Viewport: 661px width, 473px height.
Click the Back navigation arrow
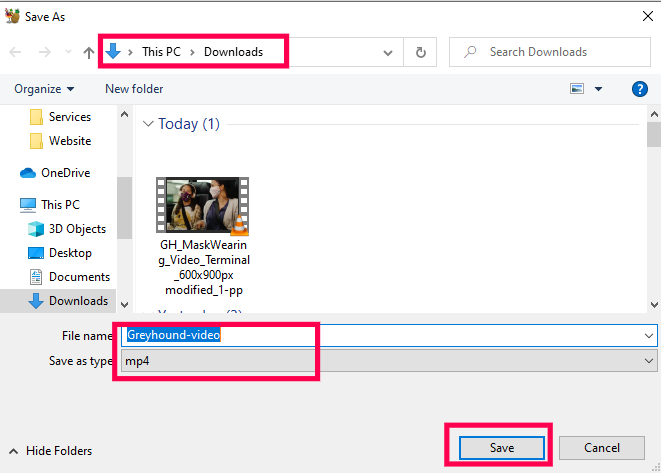click(15, 52)
